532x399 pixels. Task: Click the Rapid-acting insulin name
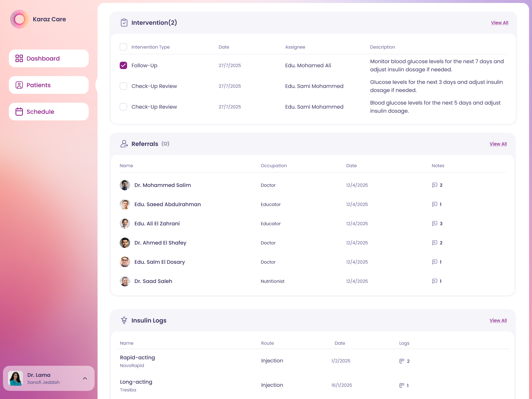point(137,358)
